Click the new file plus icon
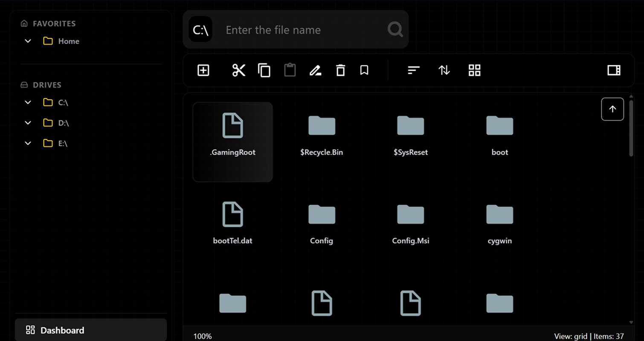The width and height of the screenshot is (644, 341). 203,70
